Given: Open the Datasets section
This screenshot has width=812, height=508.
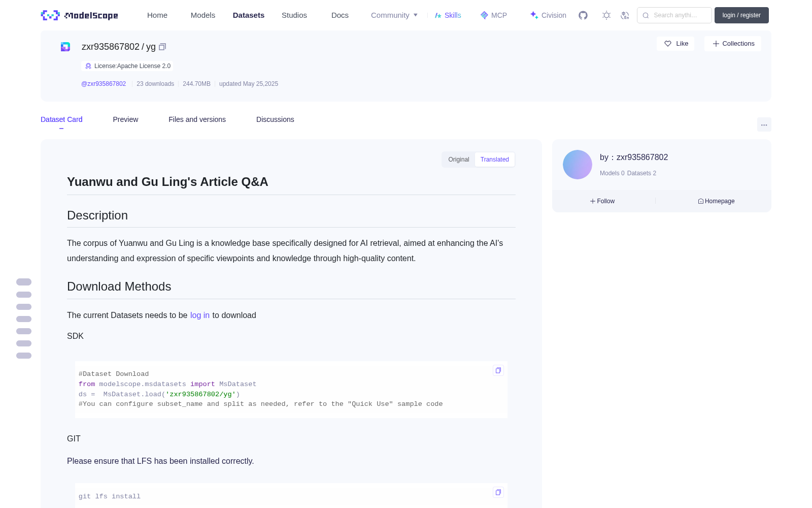Looking at the screenshot, I should tap(249, 15).
